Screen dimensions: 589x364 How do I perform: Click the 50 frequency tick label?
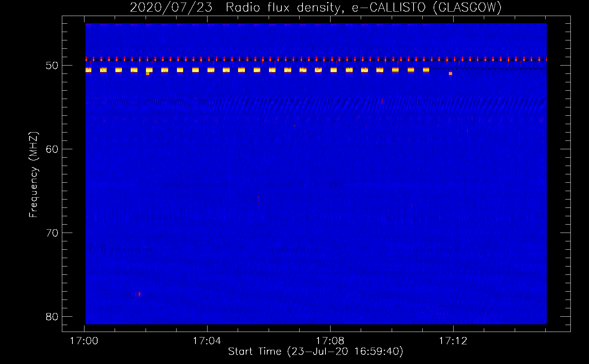tap(52, 66)
